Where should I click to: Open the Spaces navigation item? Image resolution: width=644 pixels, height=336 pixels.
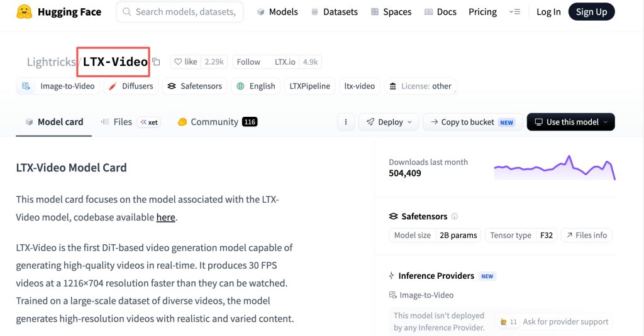pos(391,12)
